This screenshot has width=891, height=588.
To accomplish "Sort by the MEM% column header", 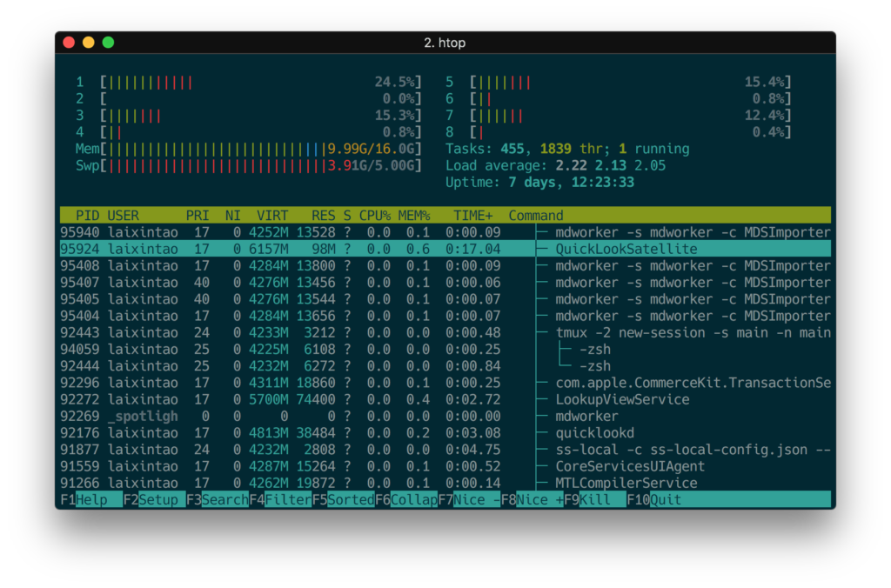I will click(x=414, y=216).
